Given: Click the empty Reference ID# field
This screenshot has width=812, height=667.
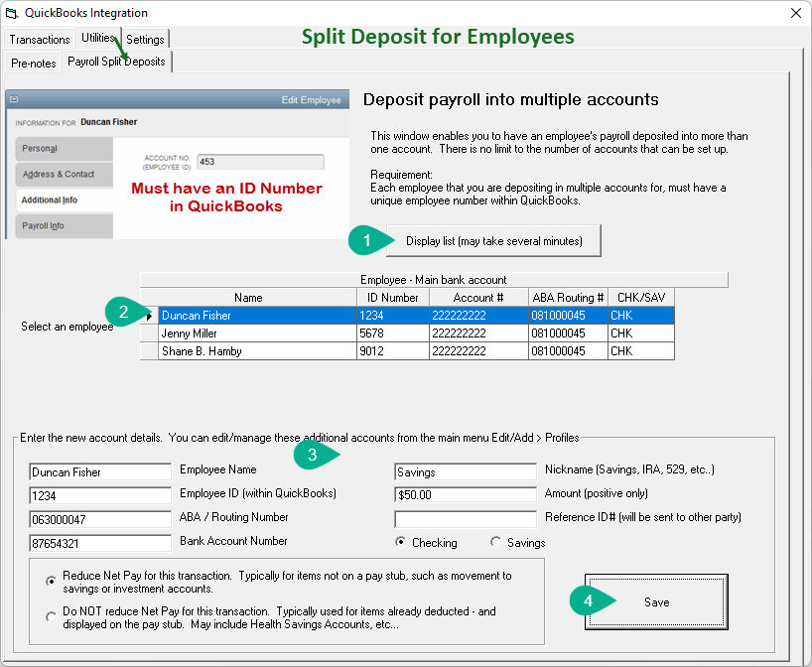Looking at the screenshot, I should click(x=466, y=518).
